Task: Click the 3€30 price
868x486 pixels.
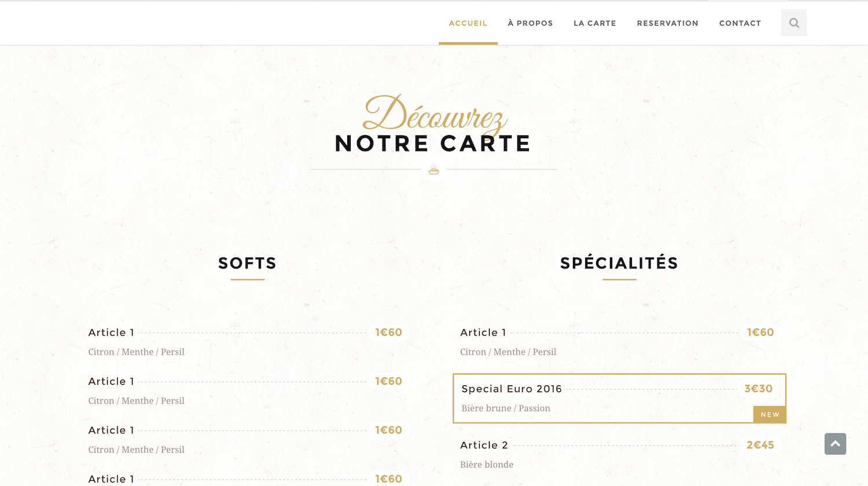Action: [758, 389]
